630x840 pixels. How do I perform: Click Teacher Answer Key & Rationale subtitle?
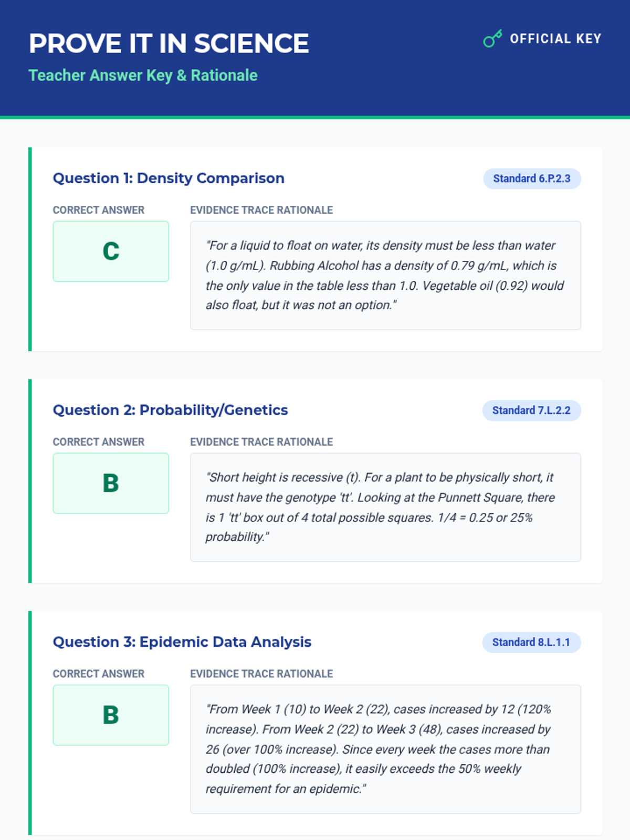pos(143,76)
